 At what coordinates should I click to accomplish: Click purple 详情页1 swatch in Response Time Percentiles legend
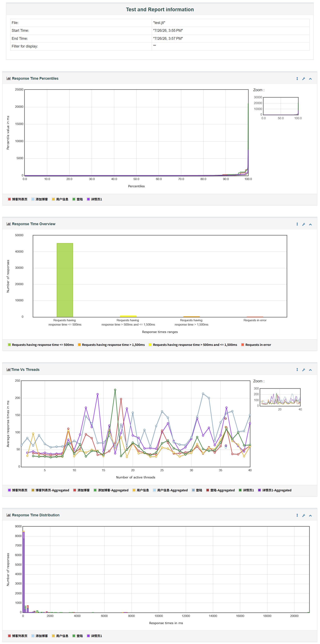(88, 199)
